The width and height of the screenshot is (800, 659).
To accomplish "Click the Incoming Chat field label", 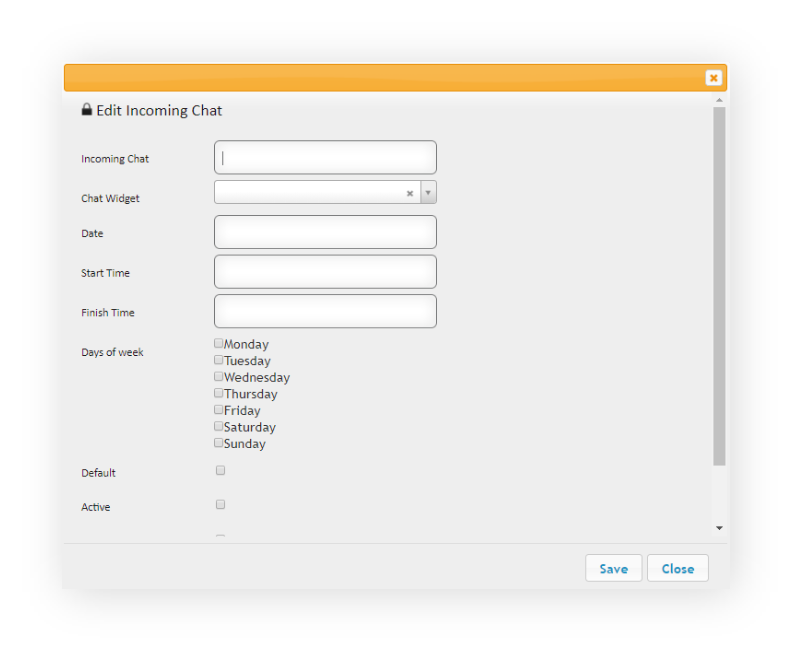I will pyautogui.click(x=115, y=159).
